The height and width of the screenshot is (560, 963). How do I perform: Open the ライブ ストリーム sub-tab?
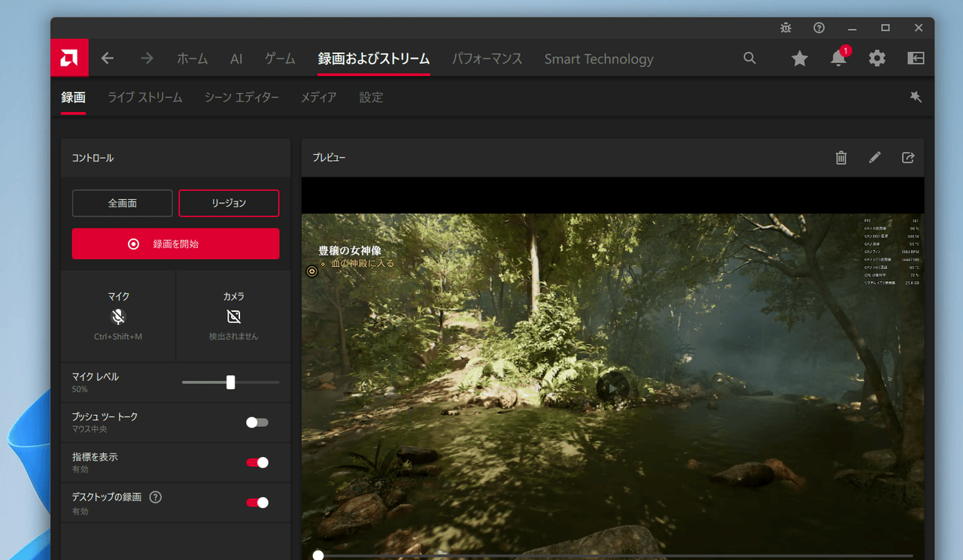pos(144,98)
